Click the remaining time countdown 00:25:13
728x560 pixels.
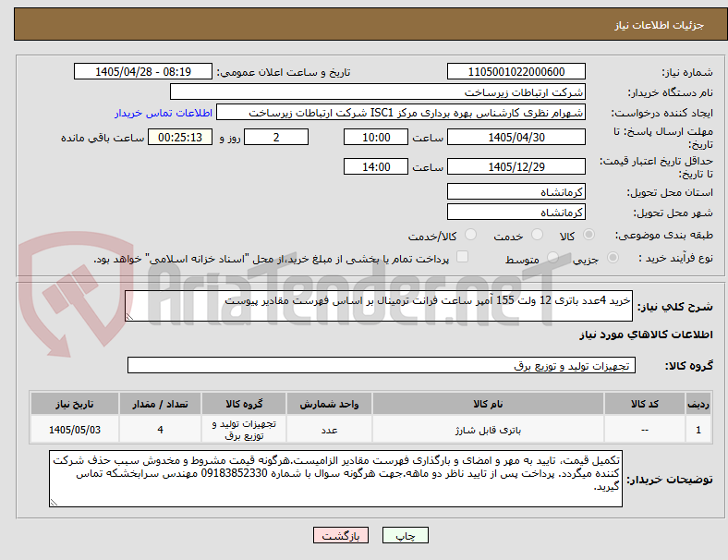[180, 137]
